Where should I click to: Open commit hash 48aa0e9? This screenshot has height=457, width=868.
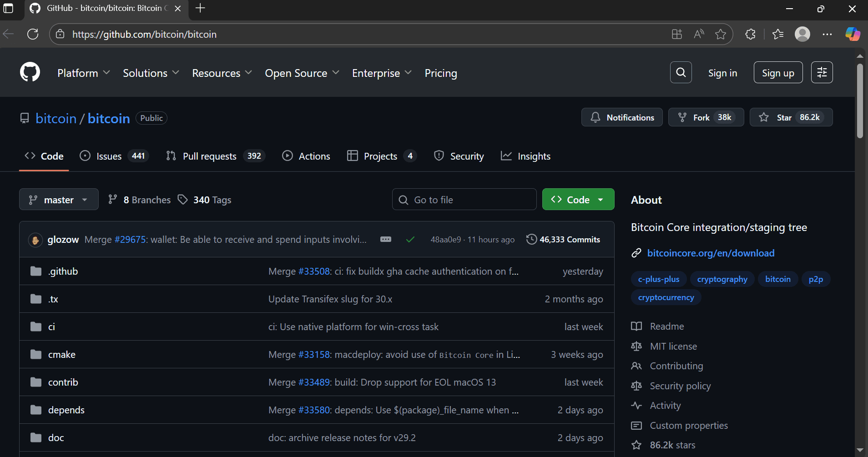pyautogui.click(x=445, y=240)
